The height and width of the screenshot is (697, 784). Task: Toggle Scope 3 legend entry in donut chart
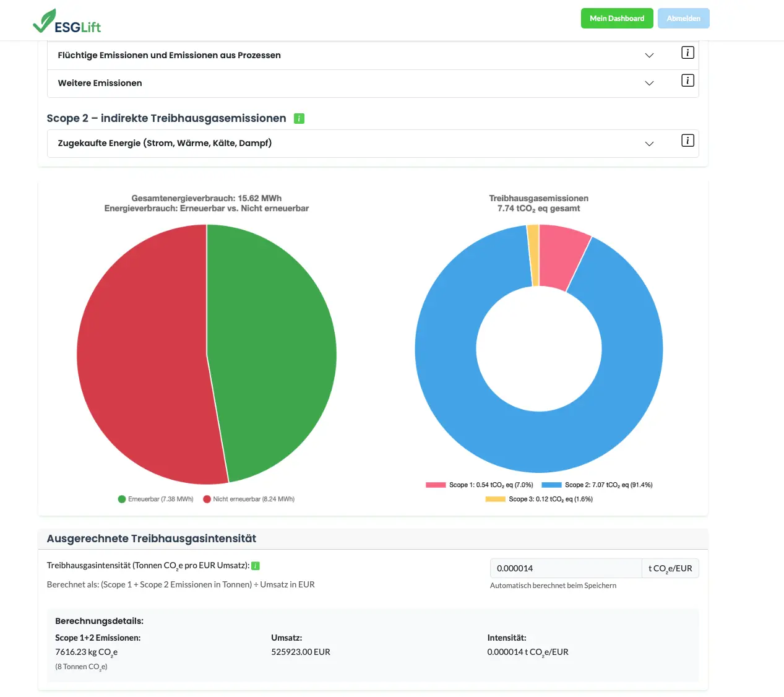pos(539,499)
